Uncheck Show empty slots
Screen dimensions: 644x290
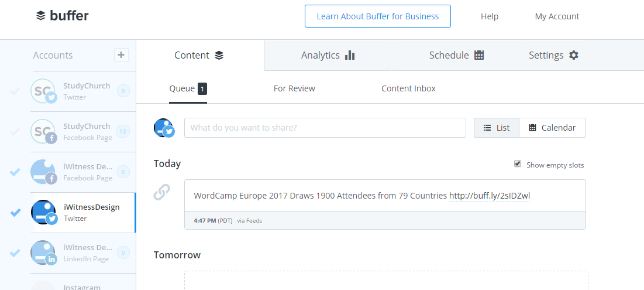click(518, 163)
